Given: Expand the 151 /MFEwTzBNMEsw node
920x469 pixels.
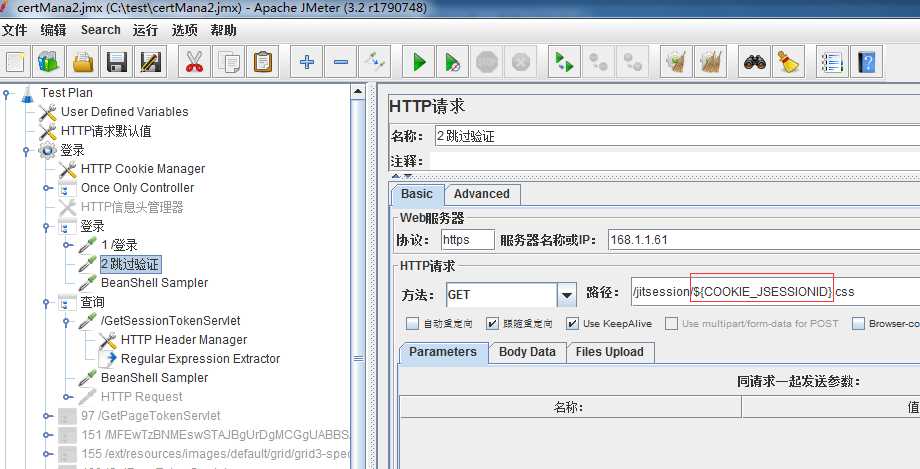Looking at the screenshot, I should click(x=47, y=435).
